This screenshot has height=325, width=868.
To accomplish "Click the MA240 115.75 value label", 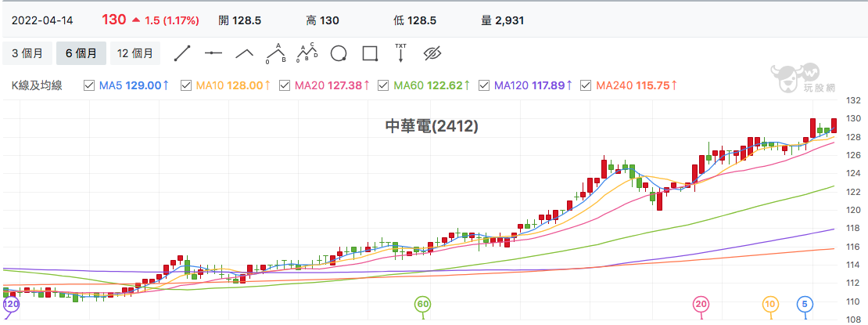I will click(637, 85).
